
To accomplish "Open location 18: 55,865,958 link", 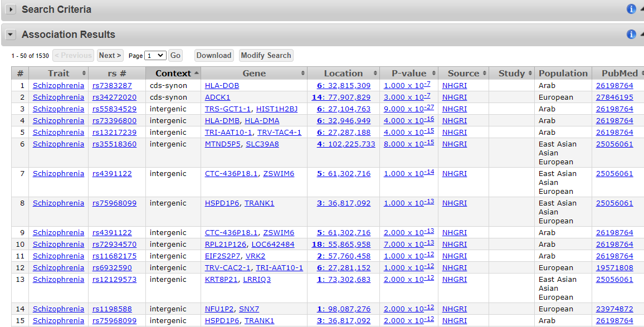I will pyautogui.click(x=341, y=244).
